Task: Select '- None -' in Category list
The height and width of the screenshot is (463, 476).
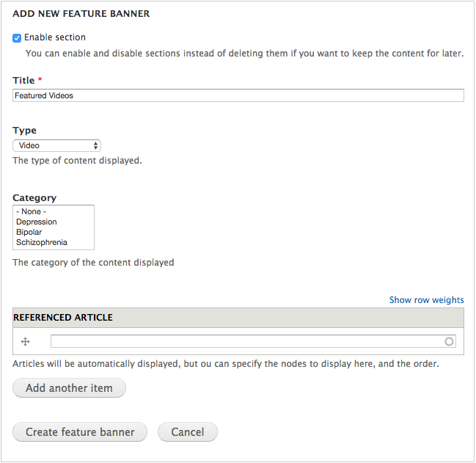Action: 31,211
